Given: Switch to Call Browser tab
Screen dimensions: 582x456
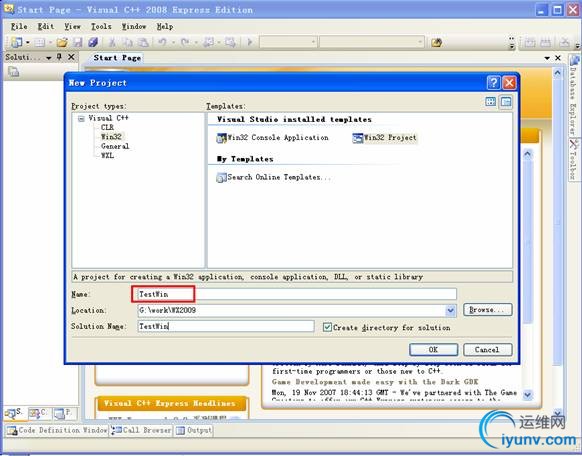Looking at the screenshot, I should (141, 430).
